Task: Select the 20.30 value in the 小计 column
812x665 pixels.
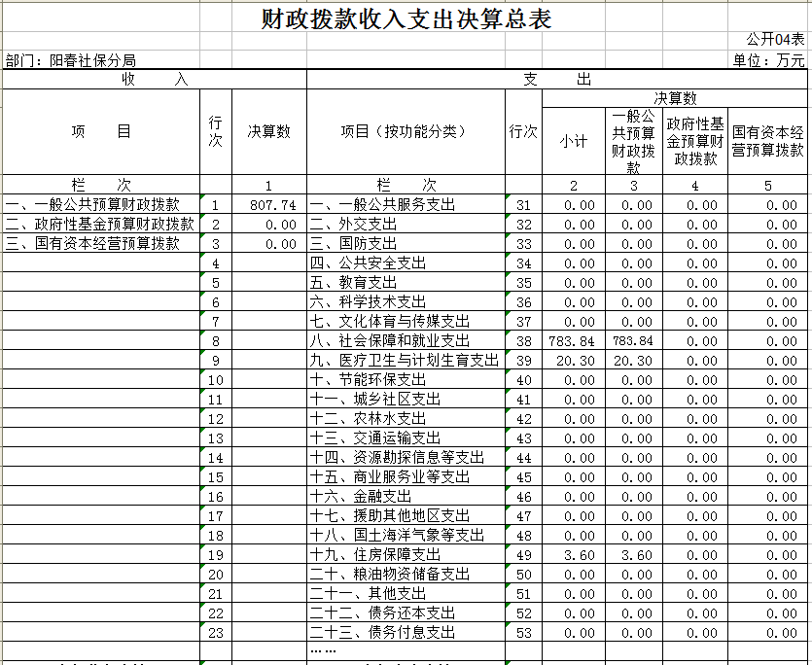Action: click(x=576, y=361)
